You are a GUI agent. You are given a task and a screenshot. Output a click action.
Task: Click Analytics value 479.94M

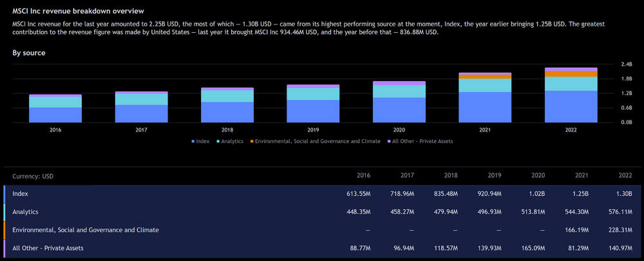point(446,211)
